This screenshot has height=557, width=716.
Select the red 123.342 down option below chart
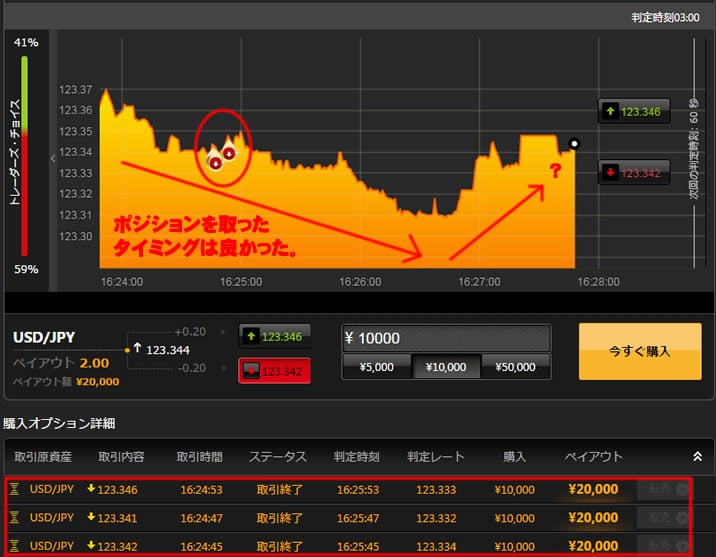coord(274,371)
